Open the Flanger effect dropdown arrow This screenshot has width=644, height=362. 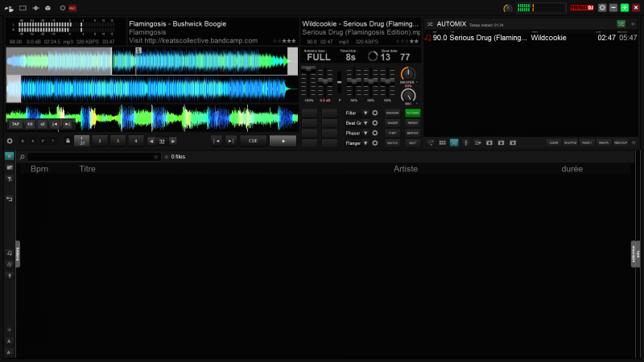pos(365,143)
